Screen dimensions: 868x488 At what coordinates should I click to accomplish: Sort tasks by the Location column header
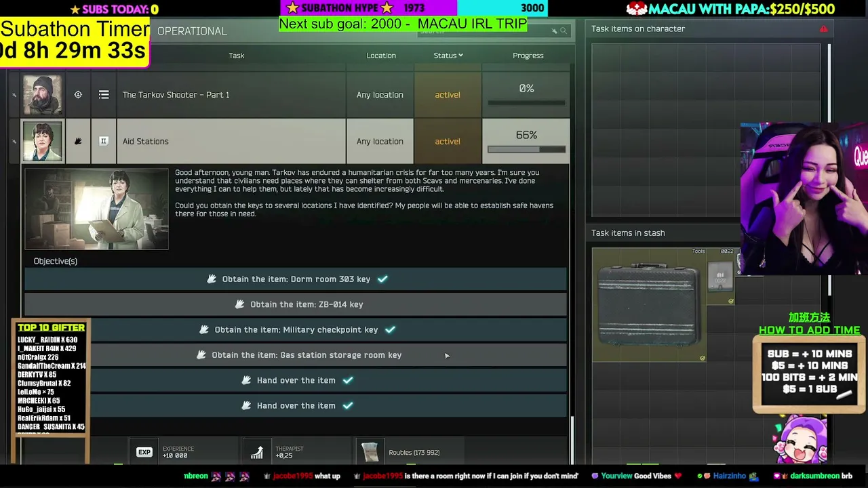pos(381,56)
